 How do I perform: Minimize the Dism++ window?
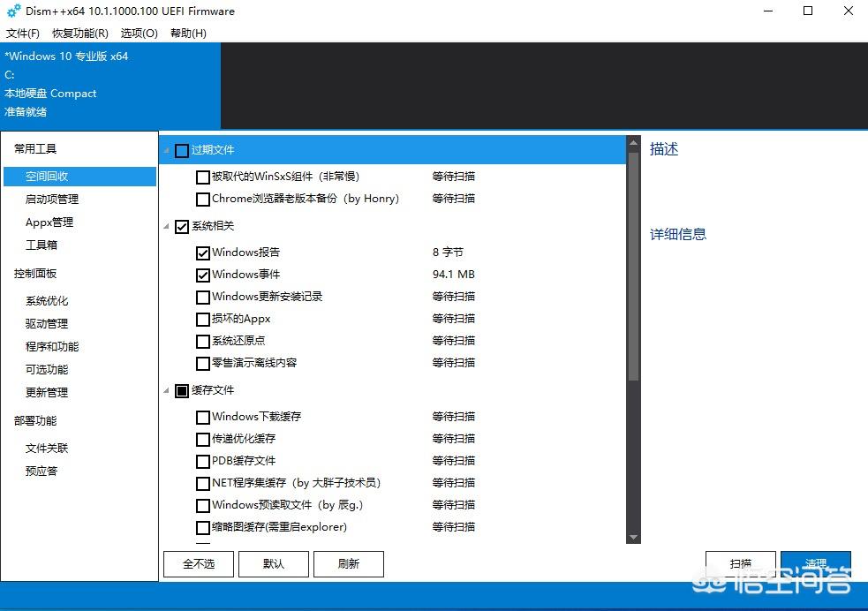(x=768, y=11)
